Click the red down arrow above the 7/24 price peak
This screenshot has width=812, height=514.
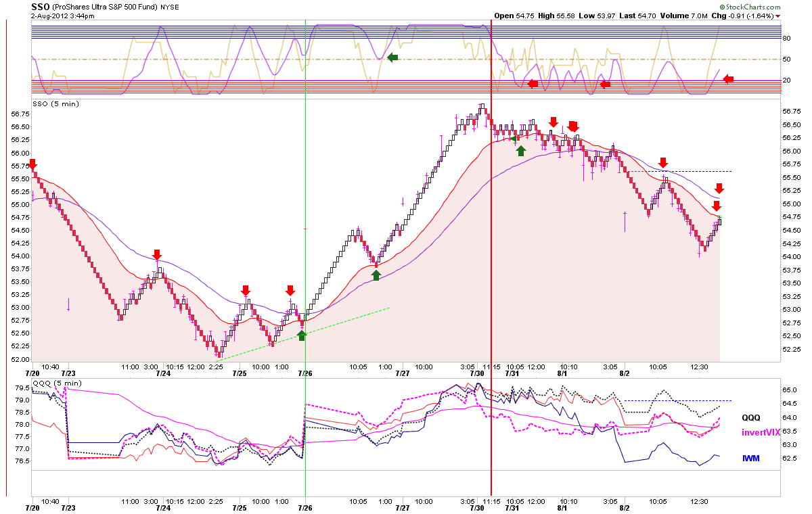pos(157,254)
